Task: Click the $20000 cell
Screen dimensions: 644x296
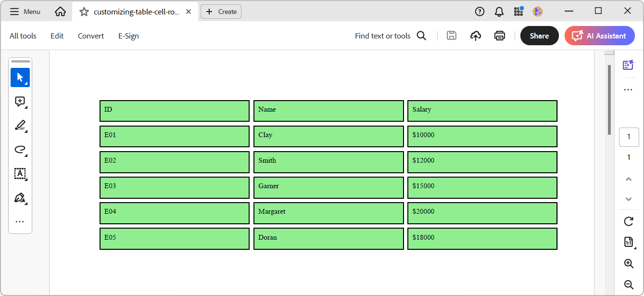Action: 482,213
